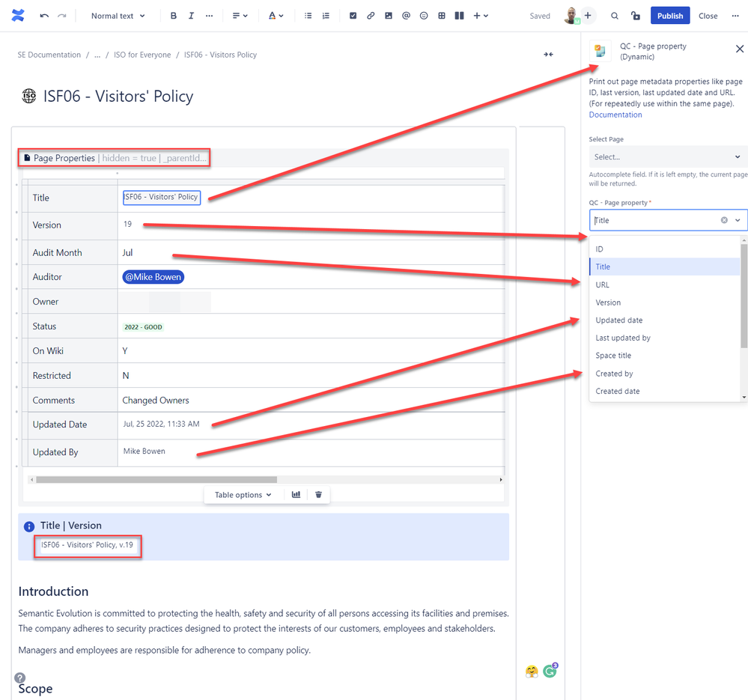
Task: Collapse the QC Page property dropdown arrow
Action: coord(738,220)
